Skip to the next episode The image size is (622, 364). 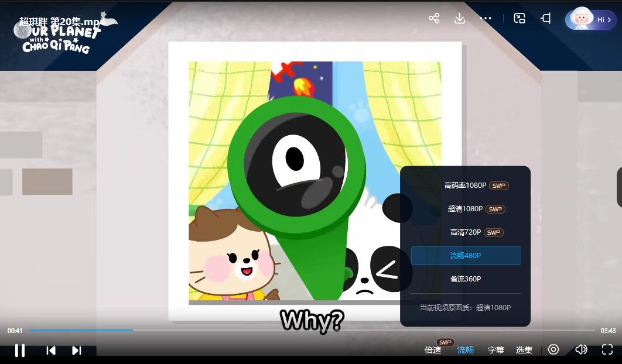[x=77, y=350]
